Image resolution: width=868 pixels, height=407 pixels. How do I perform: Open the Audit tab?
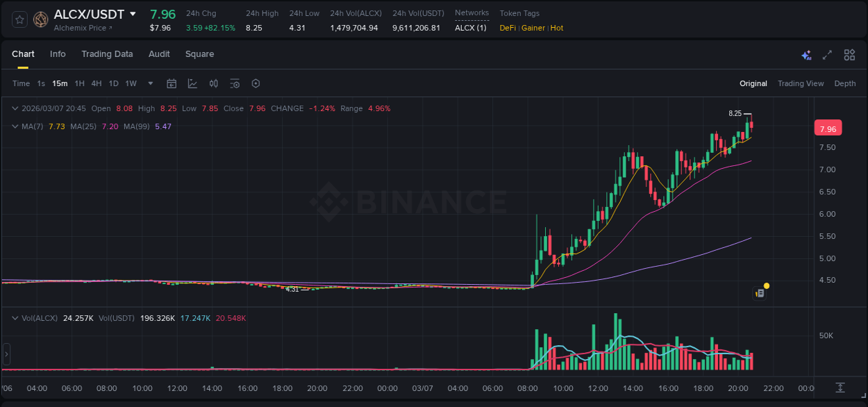(159, 54)
